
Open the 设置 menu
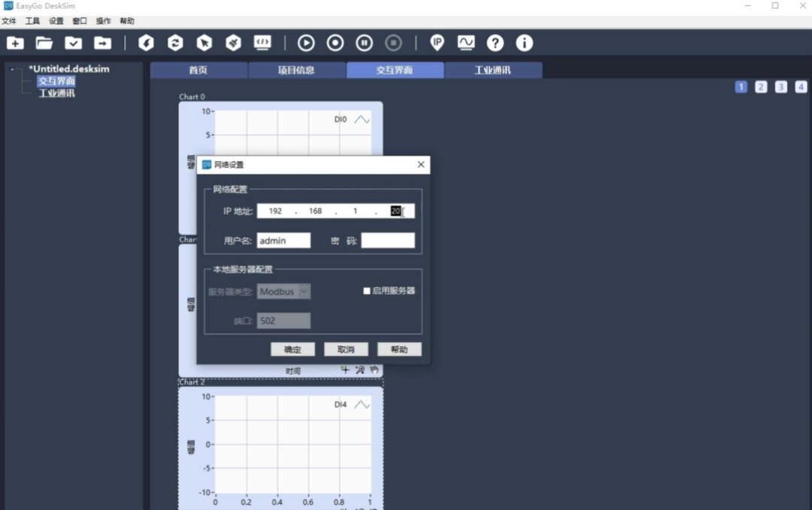tap(56, 21)
